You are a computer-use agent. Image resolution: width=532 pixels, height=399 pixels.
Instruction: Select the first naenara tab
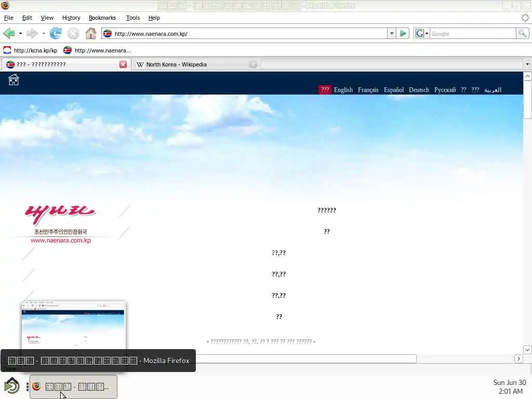click(x=66, y=64)
